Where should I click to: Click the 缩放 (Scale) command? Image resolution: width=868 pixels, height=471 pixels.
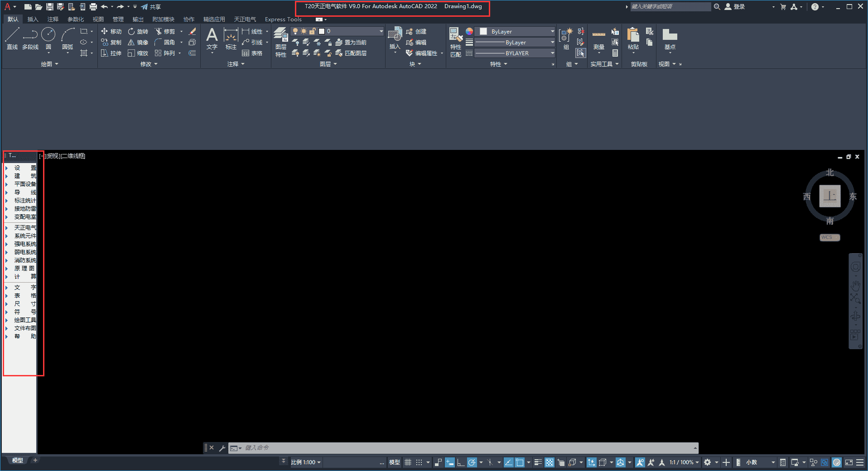[138, 53]
